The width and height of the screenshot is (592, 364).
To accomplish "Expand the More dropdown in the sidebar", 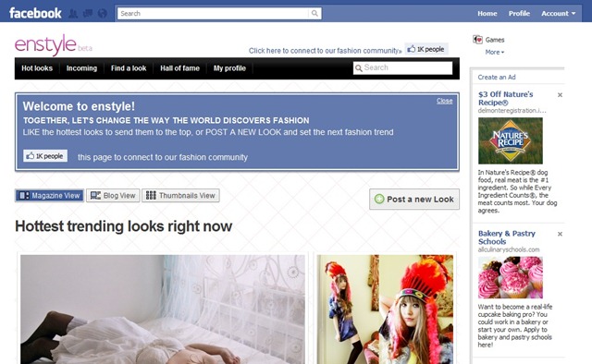I will click(x=495, y=52).
